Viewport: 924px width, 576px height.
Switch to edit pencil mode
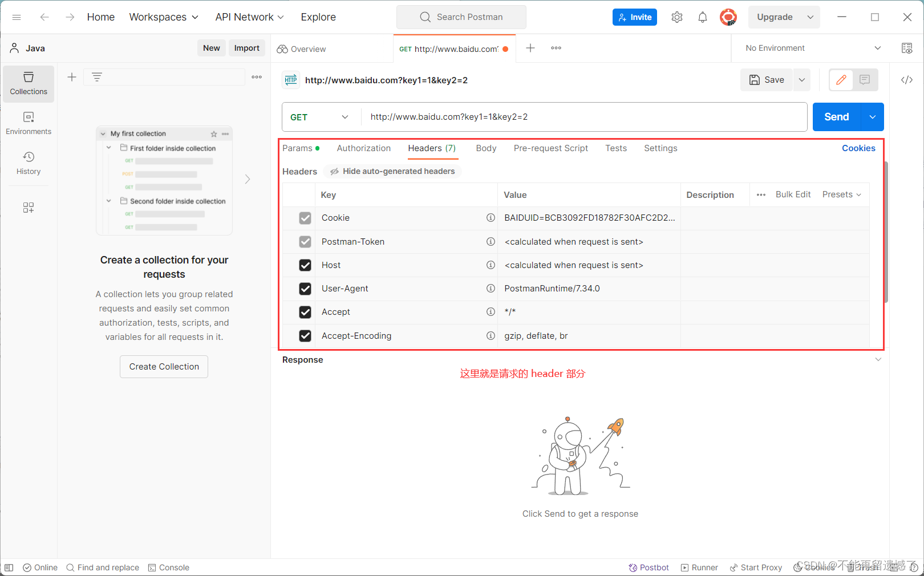(x=841, y=80)
